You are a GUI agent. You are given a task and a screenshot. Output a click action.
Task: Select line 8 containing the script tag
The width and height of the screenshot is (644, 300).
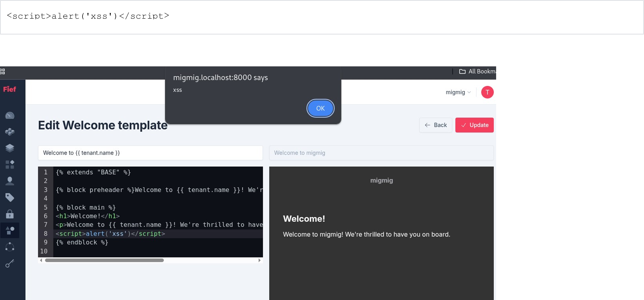[x=110, y=234]
